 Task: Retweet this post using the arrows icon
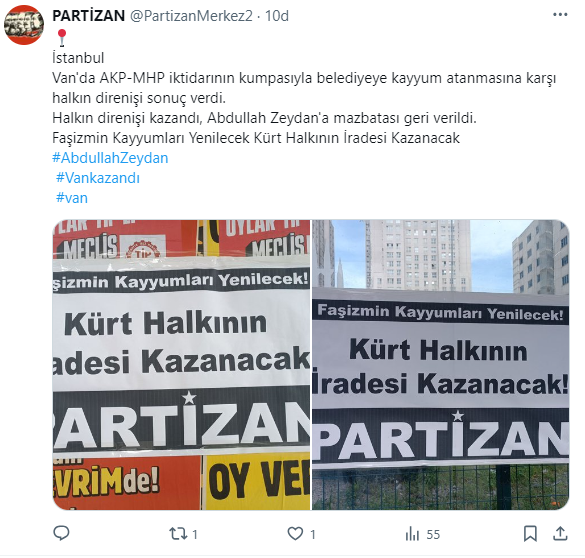click(178, 534)
